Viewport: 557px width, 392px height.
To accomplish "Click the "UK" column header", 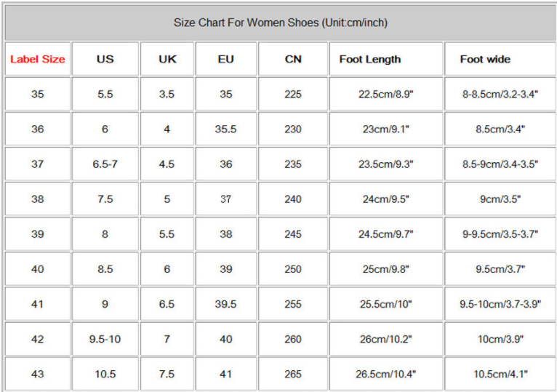I will [167, 60].
